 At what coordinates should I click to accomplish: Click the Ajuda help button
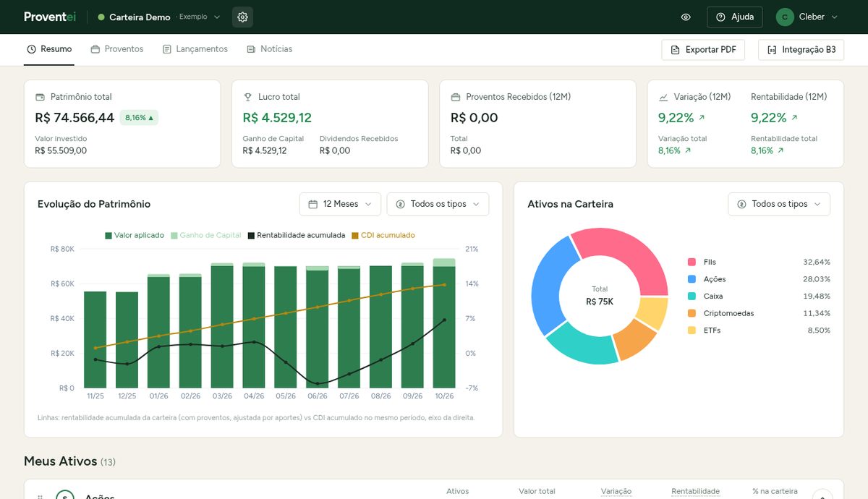point(734,17)
